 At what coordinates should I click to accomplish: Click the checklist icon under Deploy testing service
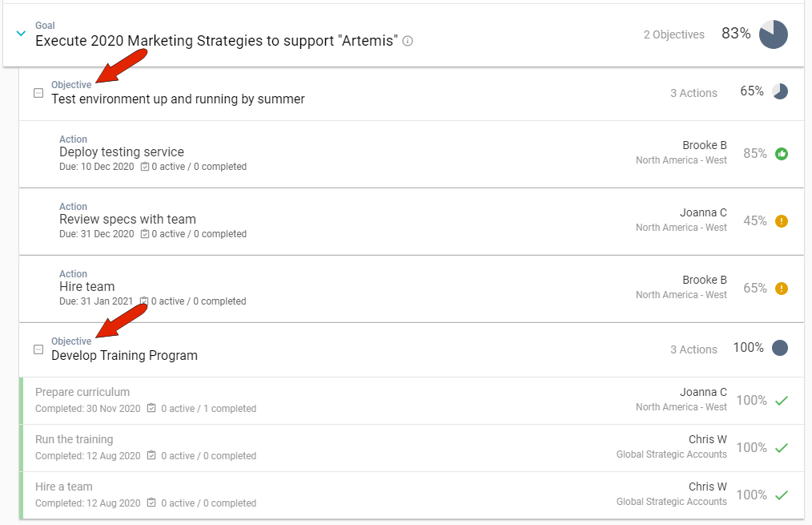click(145, 167)
